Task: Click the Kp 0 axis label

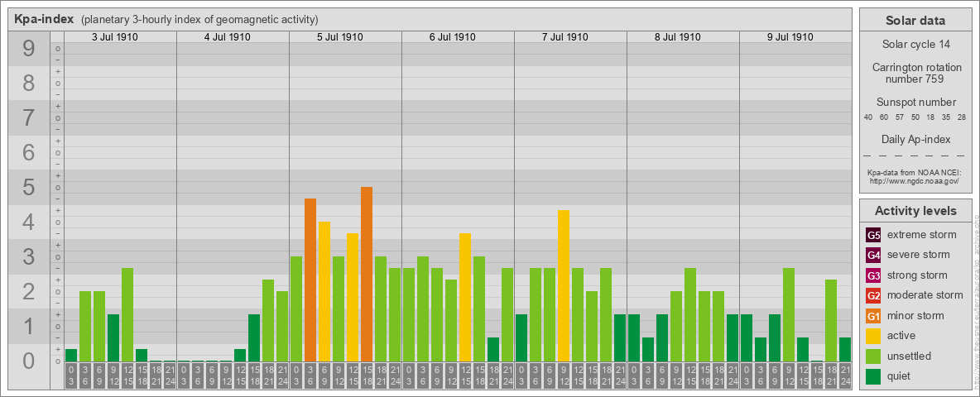Action: (29, 361)
